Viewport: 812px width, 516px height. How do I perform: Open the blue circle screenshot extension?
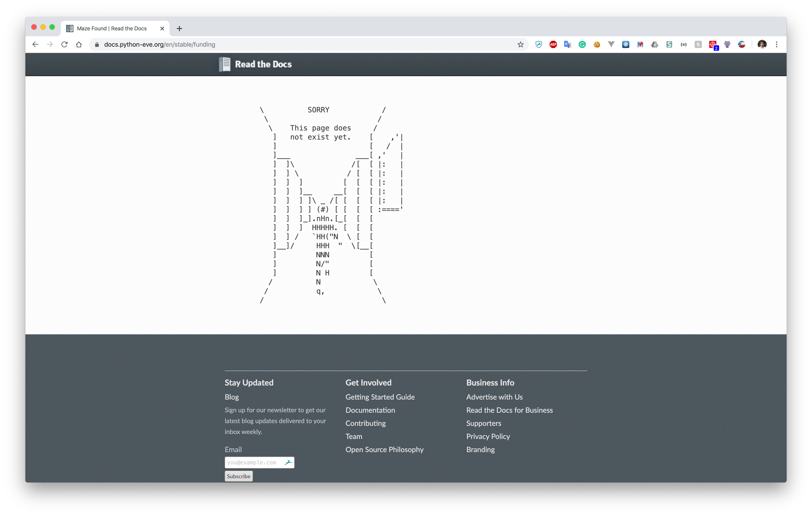pos(626,44)
